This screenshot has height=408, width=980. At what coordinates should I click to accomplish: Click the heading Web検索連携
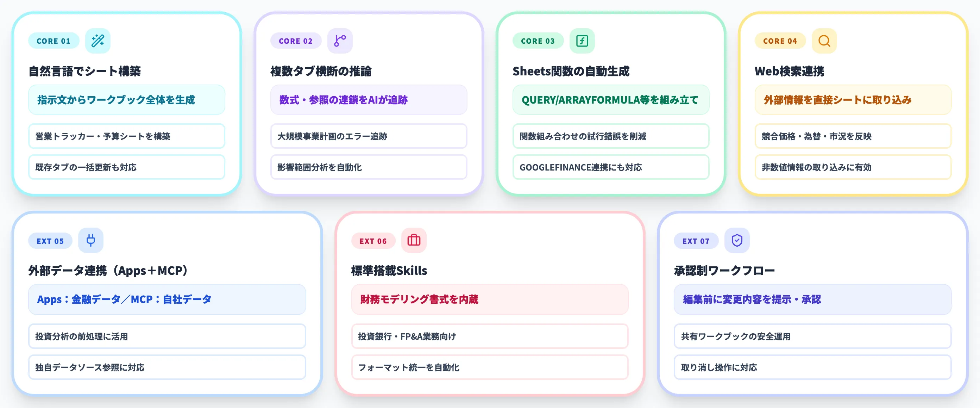click(790, 71)
